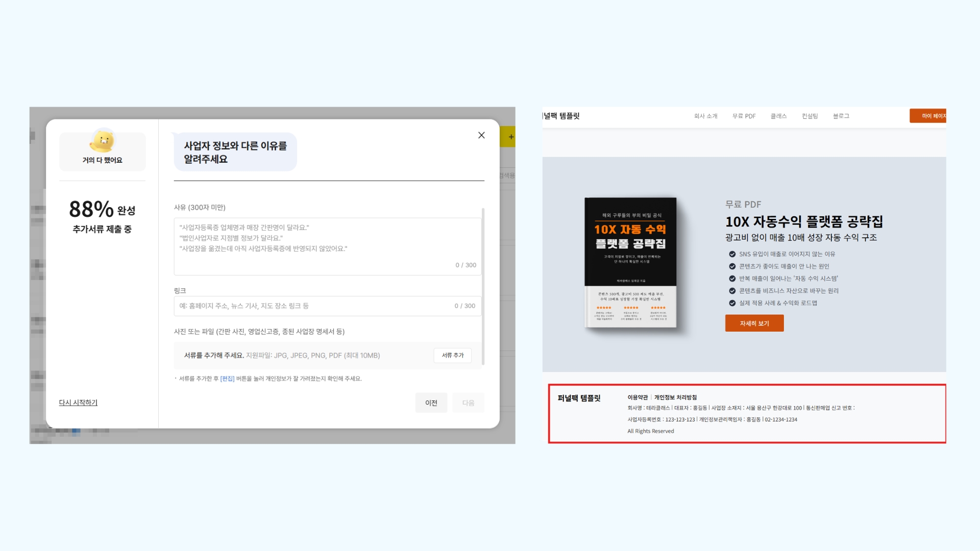Click the yellow plus button behind dialog
Screen dimensions: 980x551
click(510, 137)
